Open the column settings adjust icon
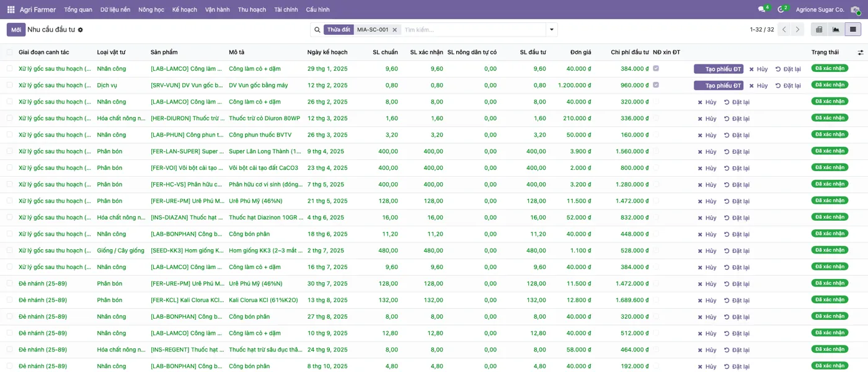This screenshot has height=372, width=868. (x=861, y=53)
